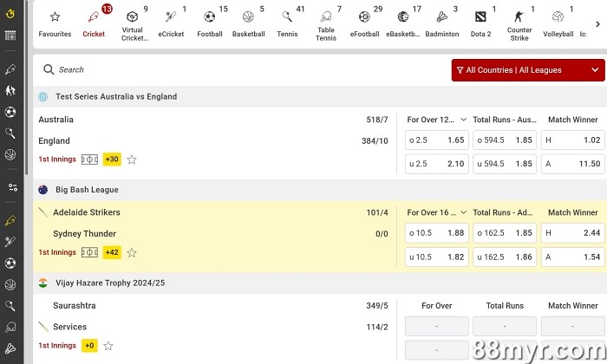Open the Favourites sport tab

55,24
